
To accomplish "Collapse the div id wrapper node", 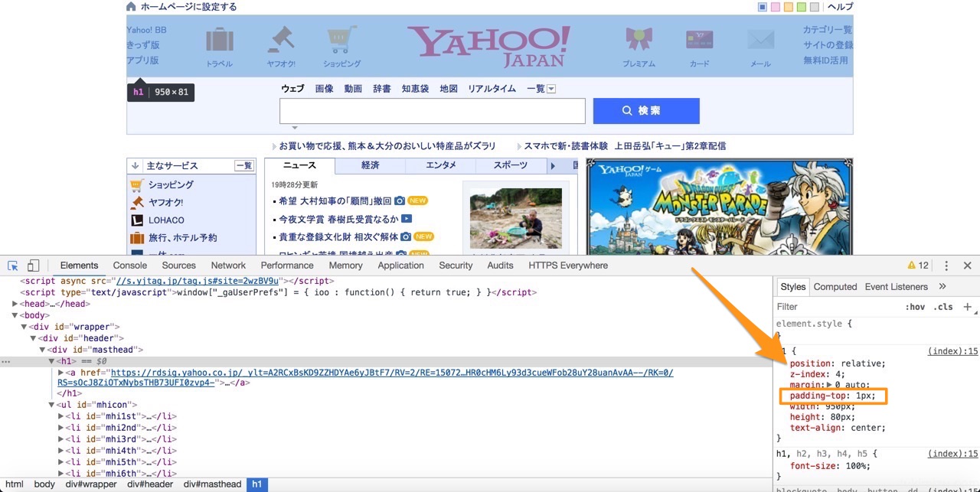I will click(x=24, y=327).
